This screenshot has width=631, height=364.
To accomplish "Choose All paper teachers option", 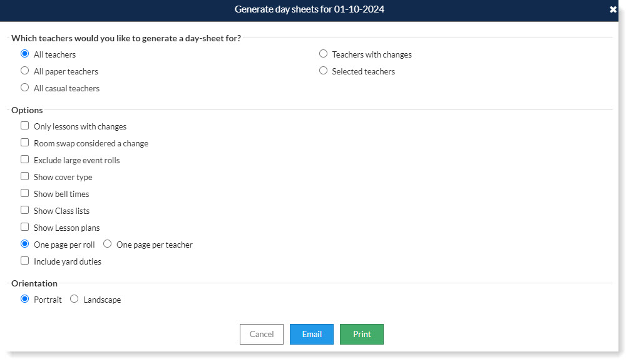I will (x=25, y=71).
